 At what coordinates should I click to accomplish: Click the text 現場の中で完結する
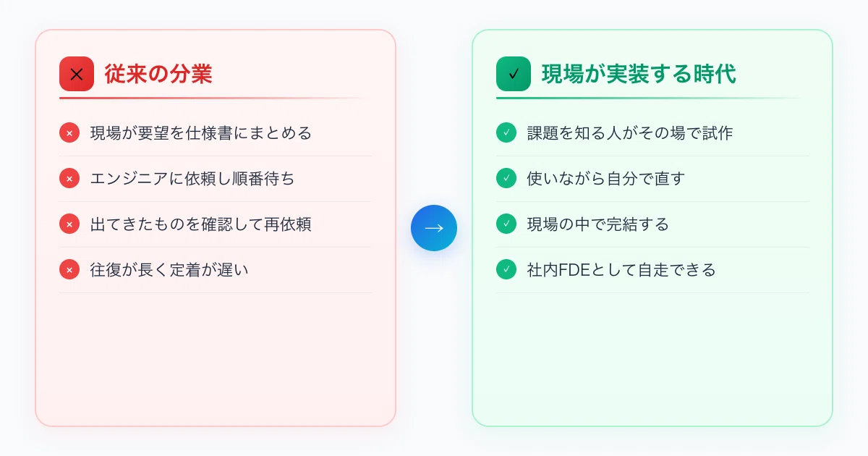[x=598, y=224]
